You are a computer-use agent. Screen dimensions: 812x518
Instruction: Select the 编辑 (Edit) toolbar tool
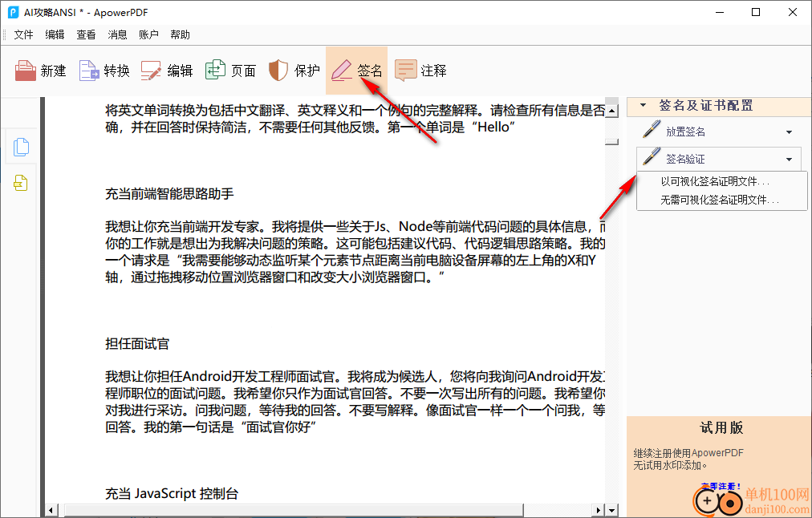click(x=167, y=71)
